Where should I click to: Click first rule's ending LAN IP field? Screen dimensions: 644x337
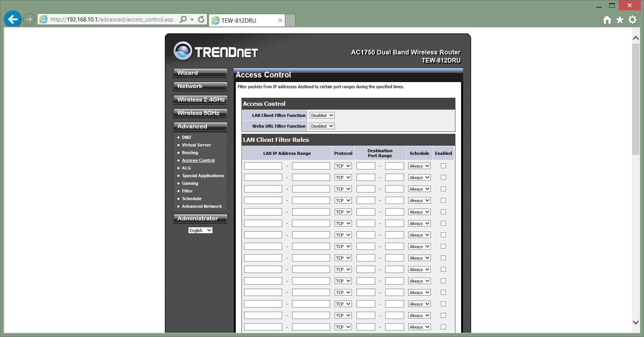pos(311,166)
